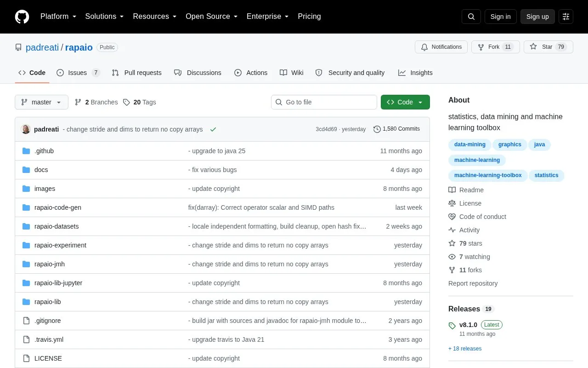The width and height of the screenshot is (588, 368).
Task: Open the search magnifier icon
Action: click(x=471, y=17)
